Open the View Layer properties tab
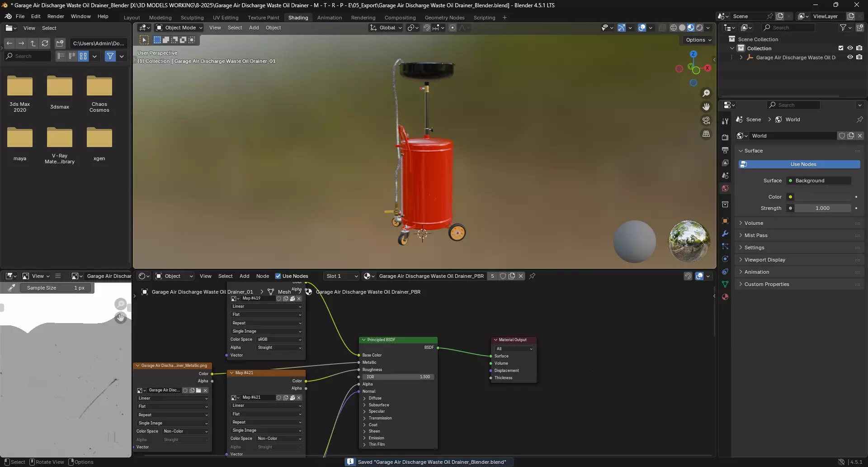Screen dimensions: 868x467 [x=725, y=163]
